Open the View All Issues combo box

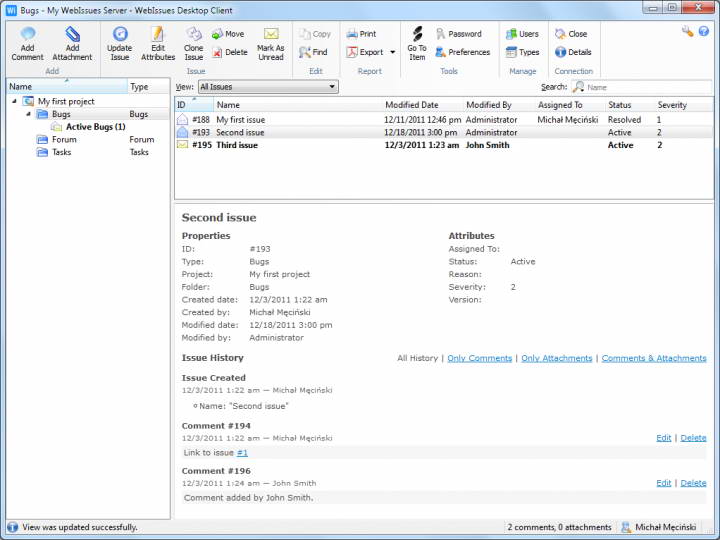pyautogui.click(x=267, y=87)
